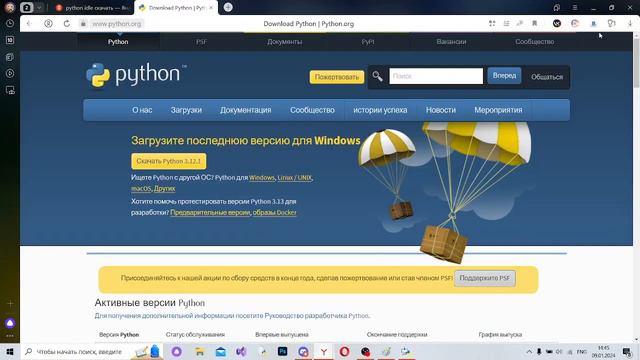Open the tab counter showing 2
The image size is (640, 360).
[x=27, y=7]
